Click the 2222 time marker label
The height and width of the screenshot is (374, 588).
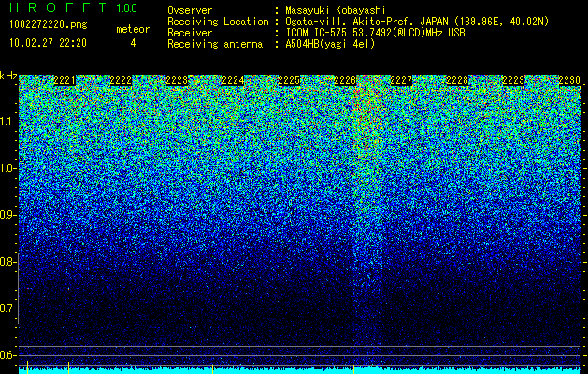point(121,80)
